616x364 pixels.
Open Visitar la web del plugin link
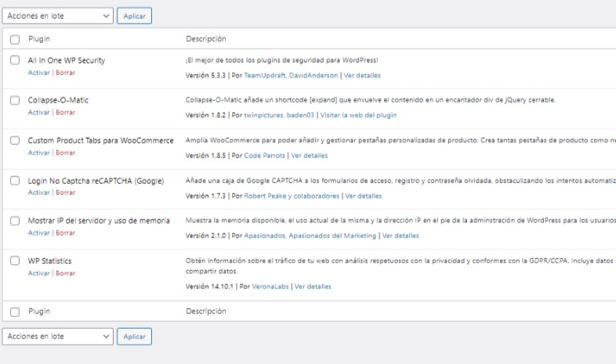coord(358,115)
